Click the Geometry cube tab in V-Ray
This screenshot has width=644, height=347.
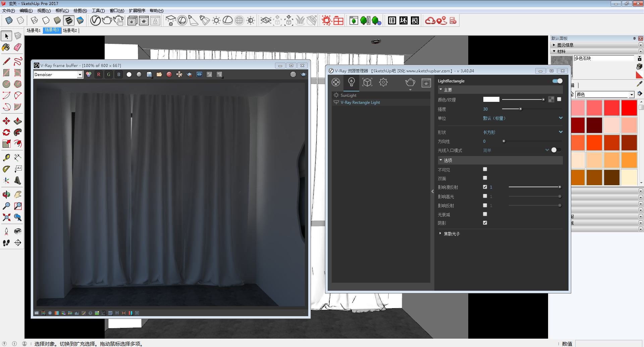[x=367, y=82]
